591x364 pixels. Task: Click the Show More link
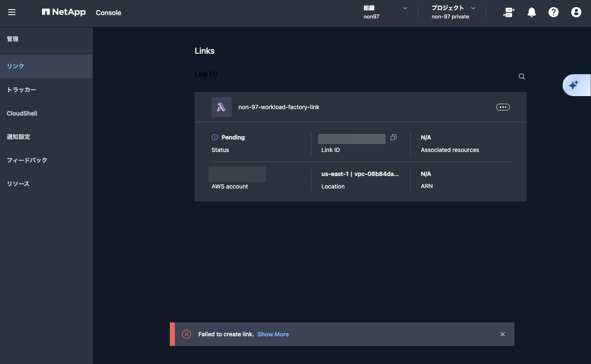pos(273,334)
